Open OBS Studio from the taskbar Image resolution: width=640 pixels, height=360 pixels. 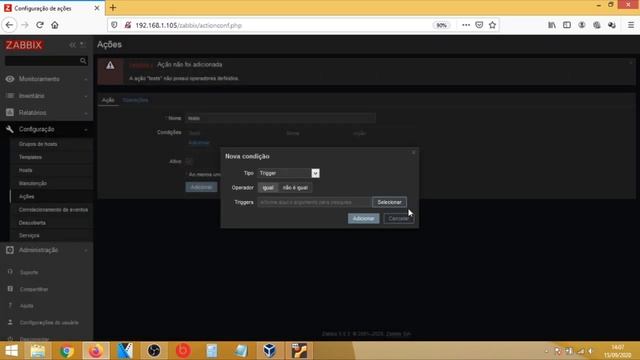click(154, 351)
